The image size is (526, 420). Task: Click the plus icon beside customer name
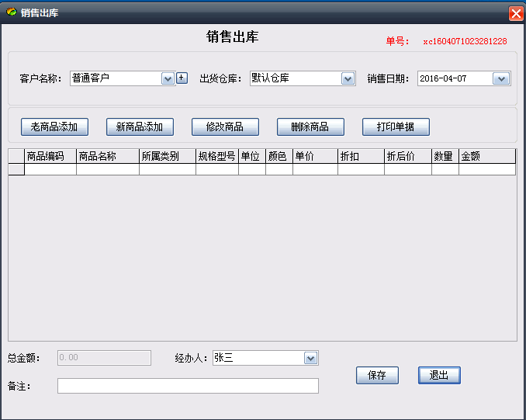point(182,78)
